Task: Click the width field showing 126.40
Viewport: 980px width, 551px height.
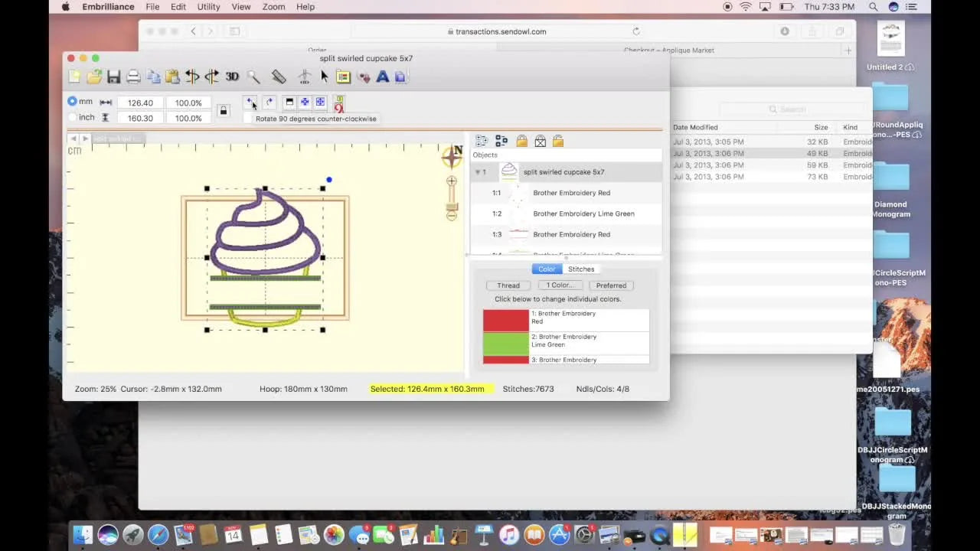Action: (140, 103)
